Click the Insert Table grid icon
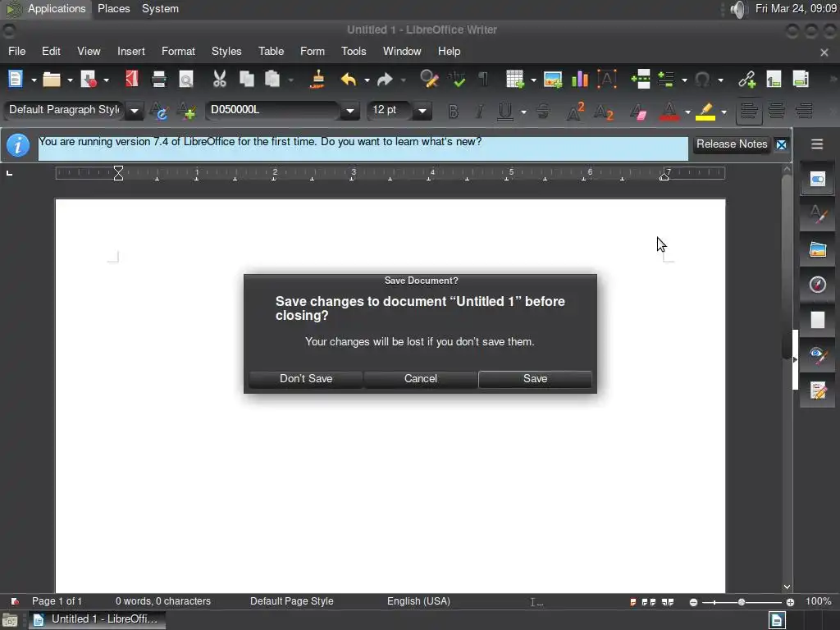Image resolution: width=840 pixels, height=630 pixels. (x=515, y=80)
